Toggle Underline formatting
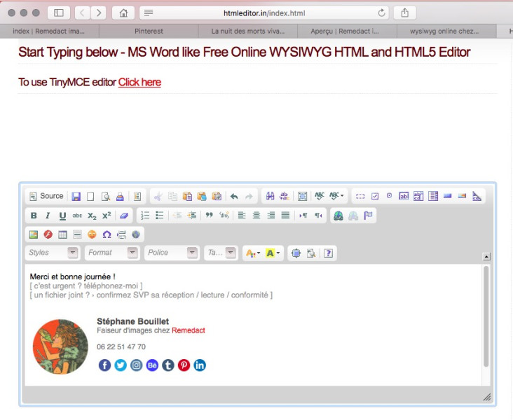This screenshot has width=513, height=420. [62, 216]
